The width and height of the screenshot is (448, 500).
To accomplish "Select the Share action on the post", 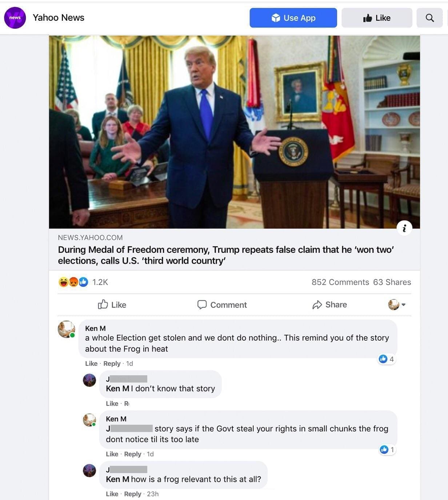I will (329, 305).
